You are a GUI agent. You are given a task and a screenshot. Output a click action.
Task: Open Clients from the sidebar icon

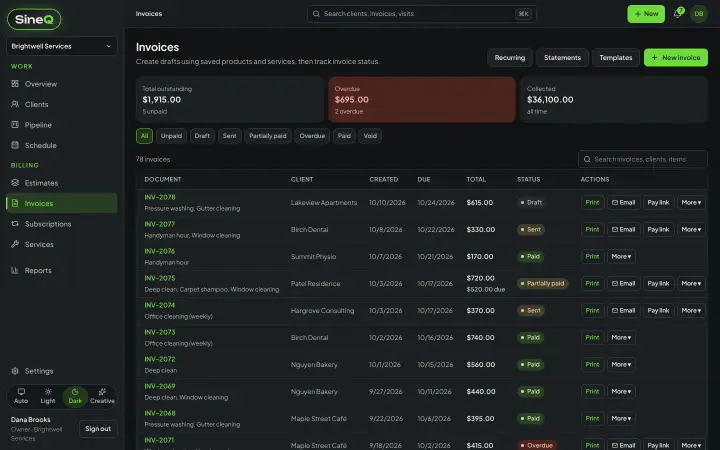tap(15, 104)
